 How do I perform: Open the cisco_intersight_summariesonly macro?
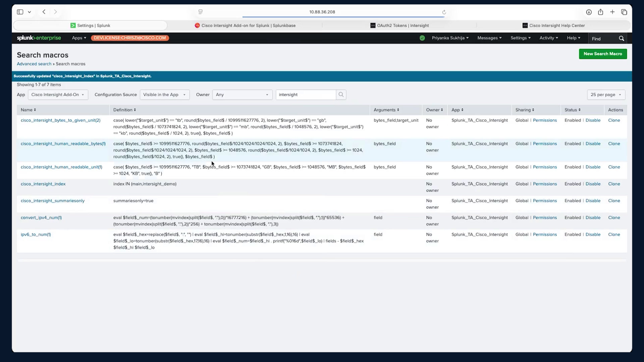(x=53, y=201)
